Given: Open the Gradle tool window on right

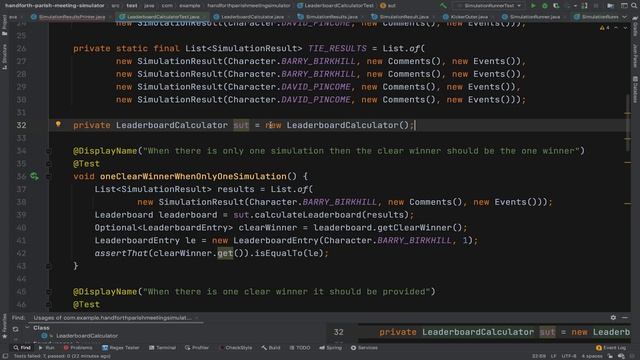Looking at the screenshot, I should [x=635, y=25].
